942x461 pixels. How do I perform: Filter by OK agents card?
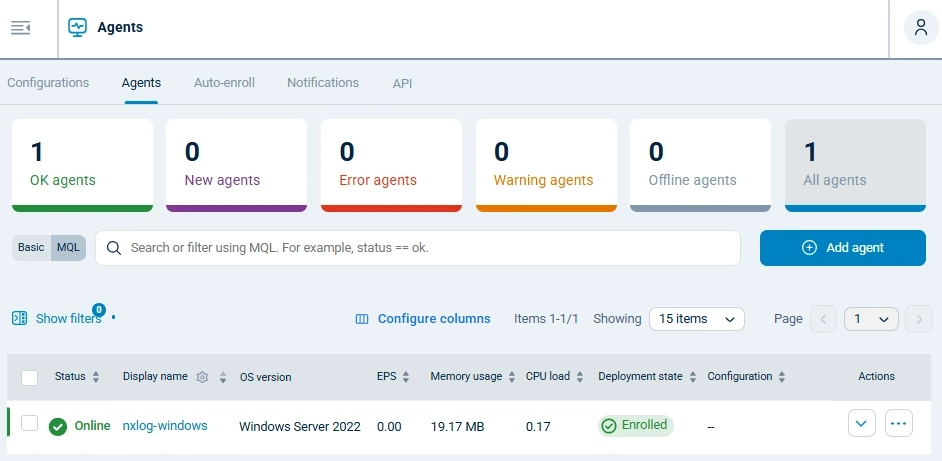(x=82, y=165)
